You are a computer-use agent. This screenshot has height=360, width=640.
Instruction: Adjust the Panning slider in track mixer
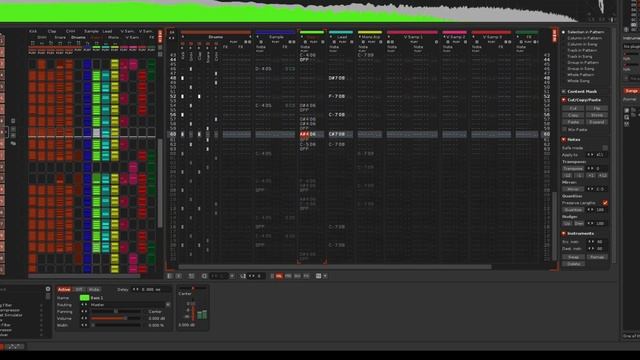click(x=116, y=311)
